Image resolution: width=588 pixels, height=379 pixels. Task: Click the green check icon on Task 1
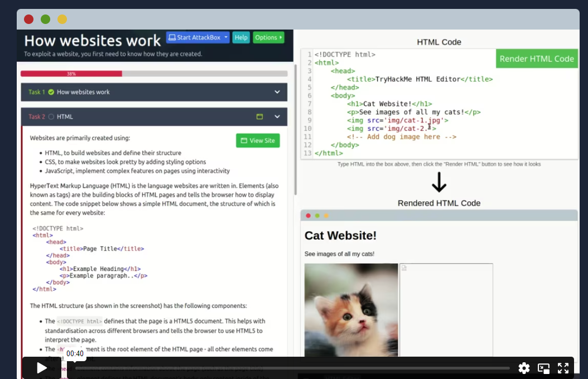[51, 92]
